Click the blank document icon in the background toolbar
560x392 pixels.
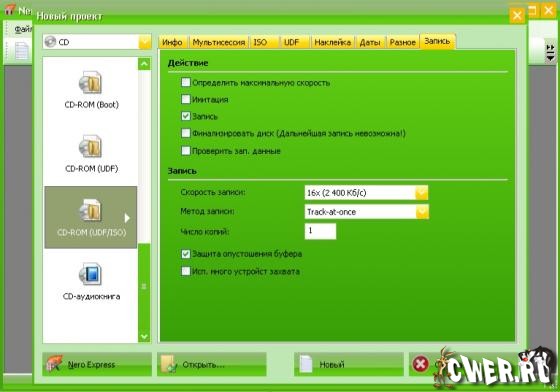coord(21,51)
